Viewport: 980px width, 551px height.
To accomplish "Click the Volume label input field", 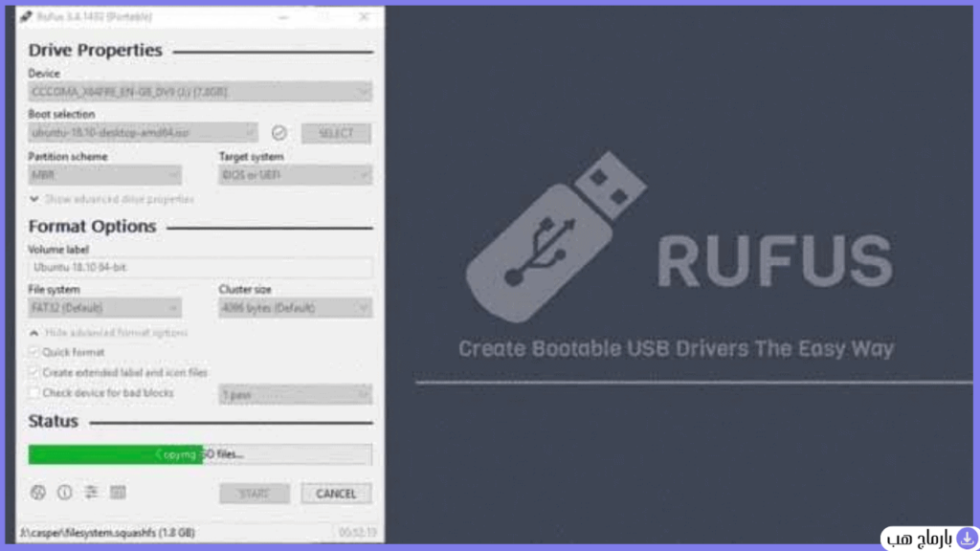I will (x=200, y=268).
